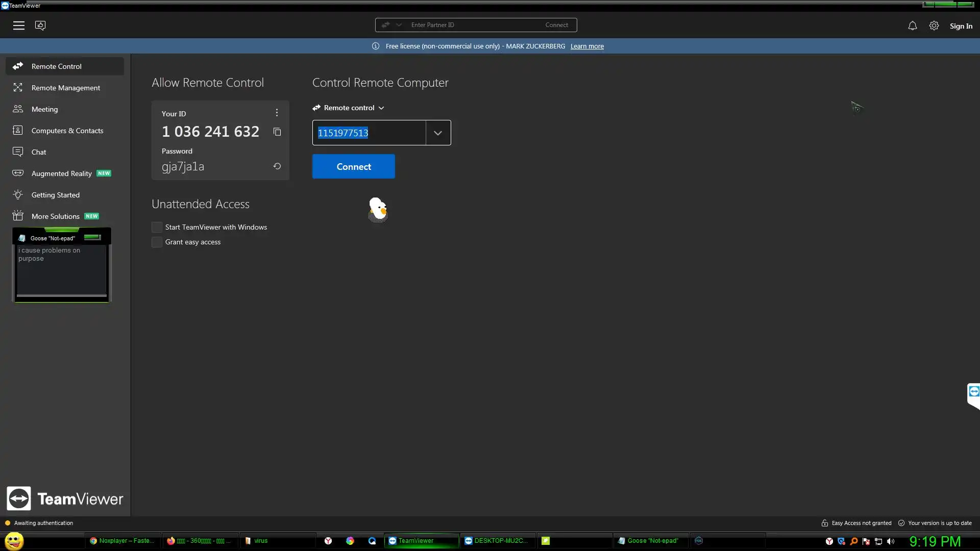Click the feedback icon beside hamburger menu
This screenshot has width=980, height=551.
(40, 26)
